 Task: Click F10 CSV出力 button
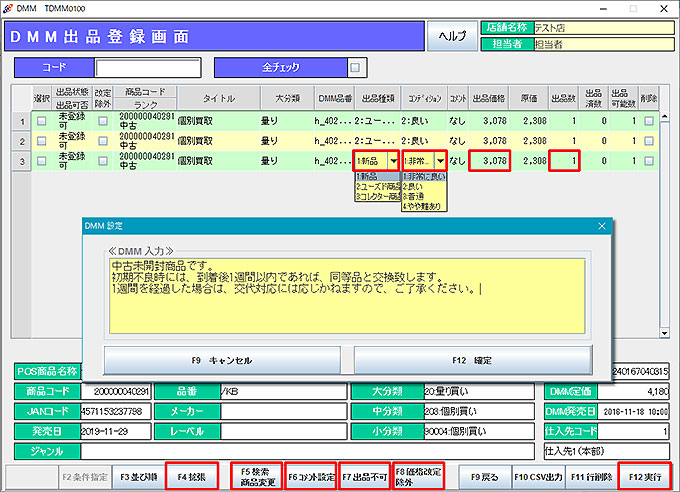tap(537, 474)
